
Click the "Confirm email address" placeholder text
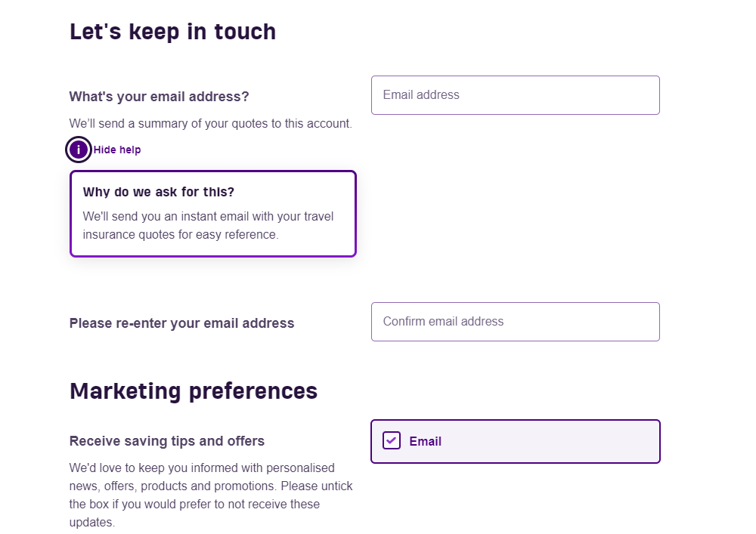pyautogui.click(x=443, y=322)
